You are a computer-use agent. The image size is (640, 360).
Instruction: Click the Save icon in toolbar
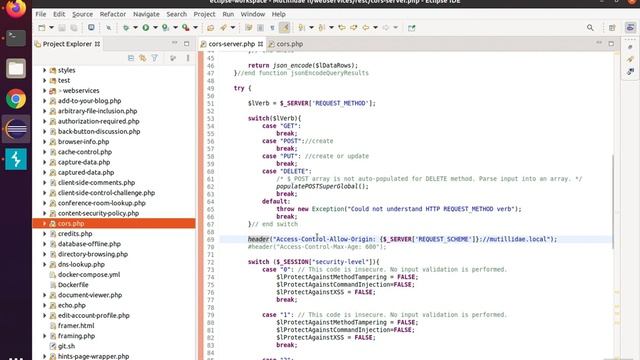tap(62, 28)
